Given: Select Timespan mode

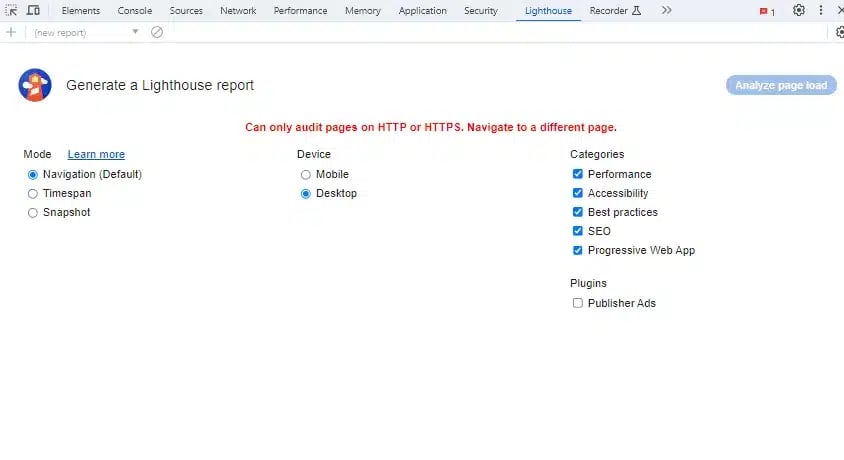Looking at the screenshot, I should 33,194.
